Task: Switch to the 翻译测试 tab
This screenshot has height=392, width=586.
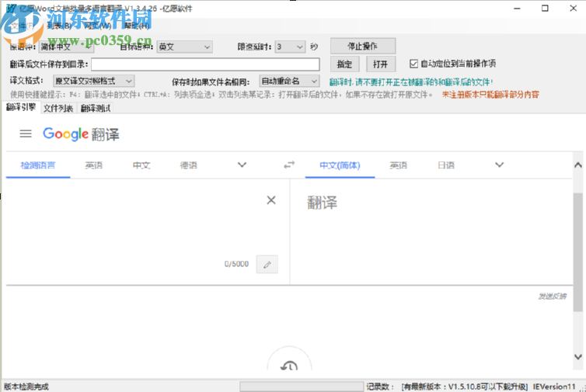Action: (96, 108)
